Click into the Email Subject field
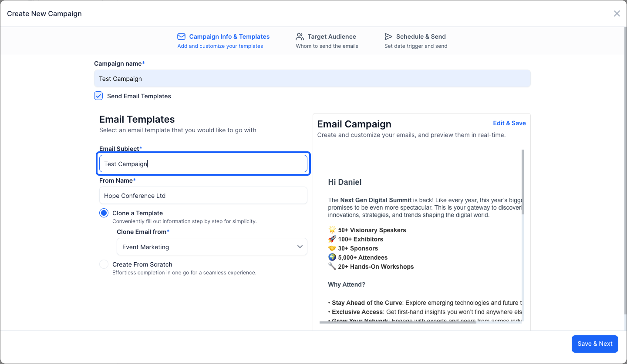 [x=203, y=164]
